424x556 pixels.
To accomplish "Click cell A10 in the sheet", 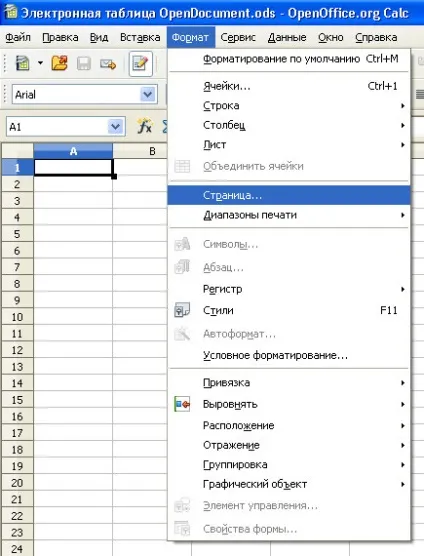I will click(x=73, y=317).
